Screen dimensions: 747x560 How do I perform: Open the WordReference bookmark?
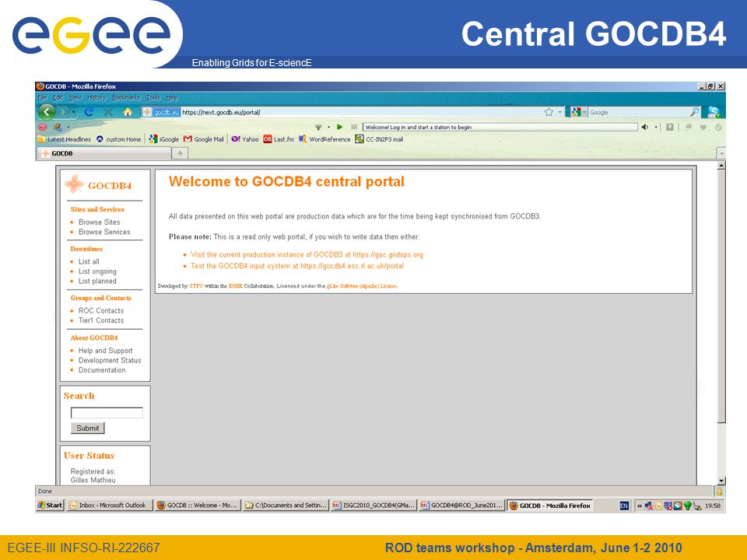tap(324, 139)
